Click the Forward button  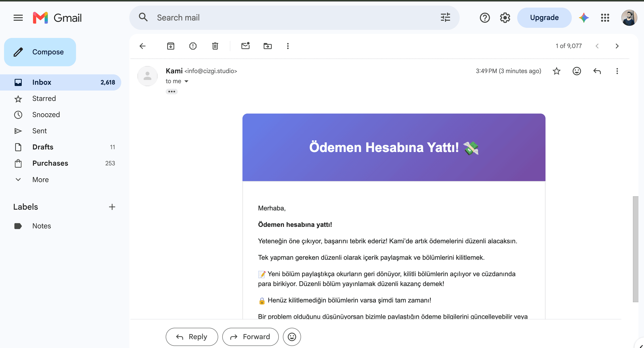[250, 337]
